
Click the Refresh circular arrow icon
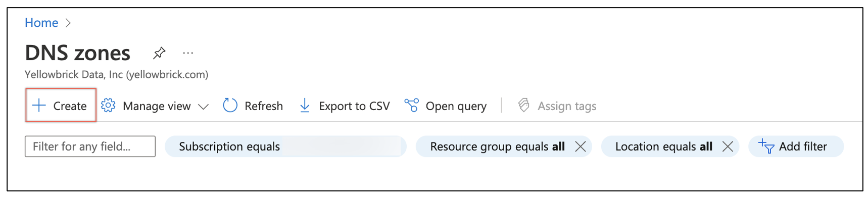point(230,106)
